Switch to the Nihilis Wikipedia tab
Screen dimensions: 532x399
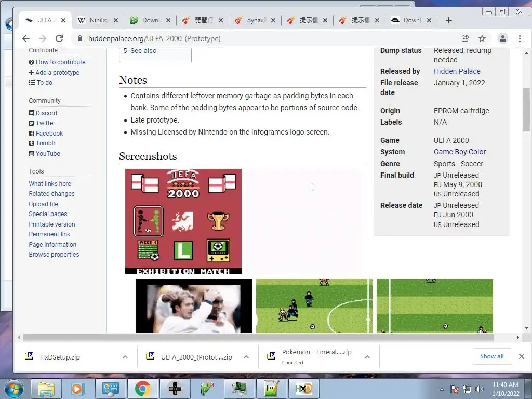pyautogui.click(x=98, y=20)
